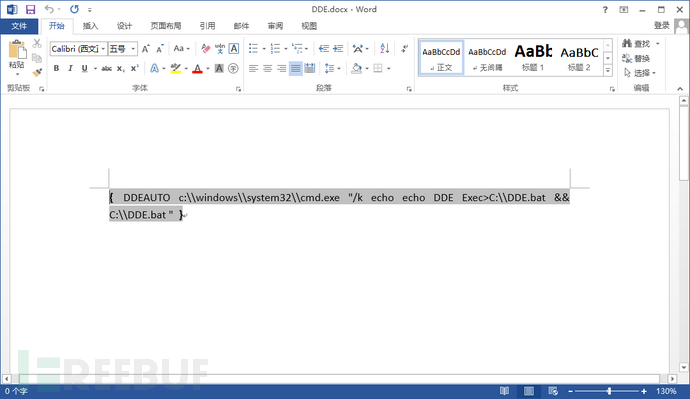
Task: Toggle Bold formatting
Action: click(56, 68)
